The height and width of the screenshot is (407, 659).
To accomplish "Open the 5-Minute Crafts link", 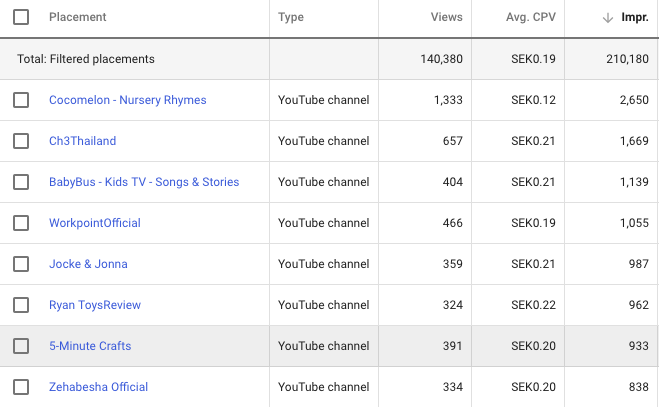I will point(90,346).
